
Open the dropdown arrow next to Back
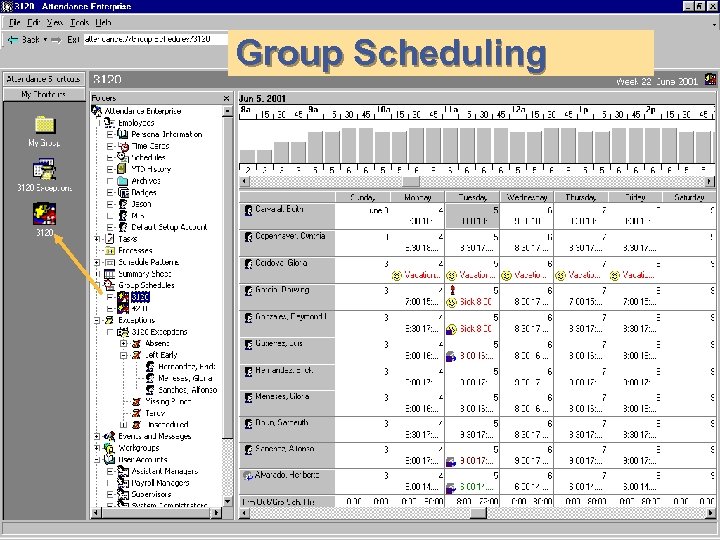click(45, 40)
